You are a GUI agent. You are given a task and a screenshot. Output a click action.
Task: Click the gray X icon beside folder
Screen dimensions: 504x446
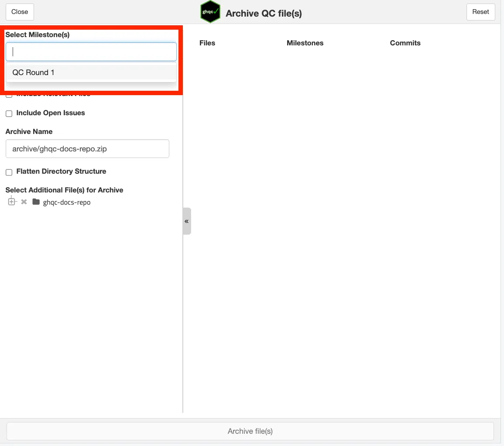pos(24,202)
